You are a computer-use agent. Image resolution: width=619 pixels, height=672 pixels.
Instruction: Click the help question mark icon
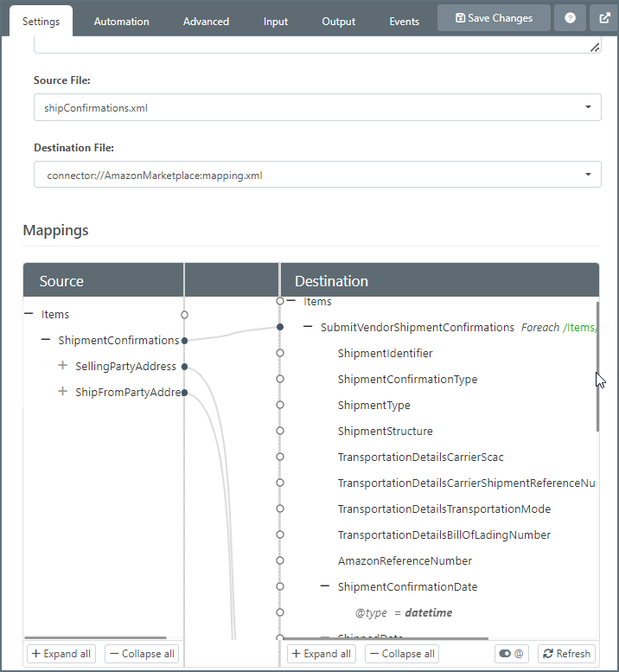click(570, 18)
